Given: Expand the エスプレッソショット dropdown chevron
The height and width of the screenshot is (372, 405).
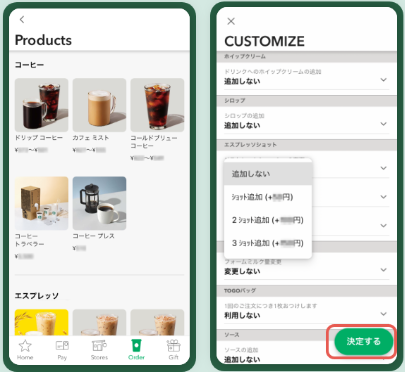Looking at the screenshot, I should pyautogui.click(x=384, y=168).
